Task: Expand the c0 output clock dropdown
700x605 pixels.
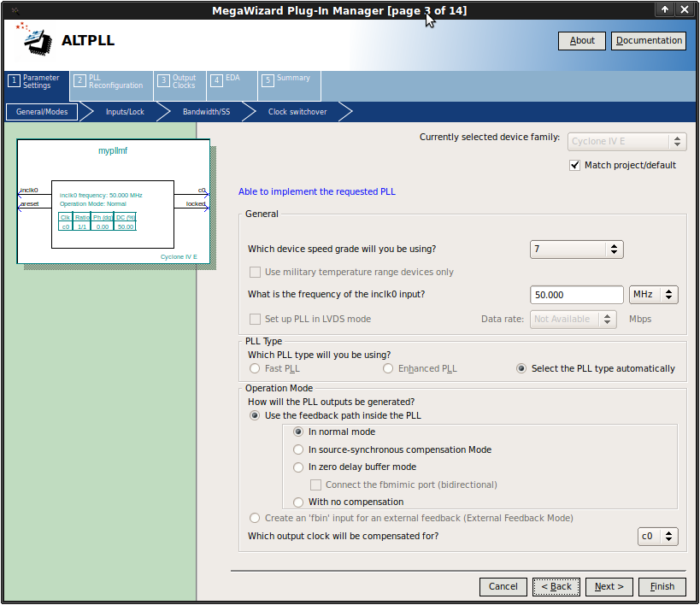Action: pyautogui.click(x=658, y=537)
